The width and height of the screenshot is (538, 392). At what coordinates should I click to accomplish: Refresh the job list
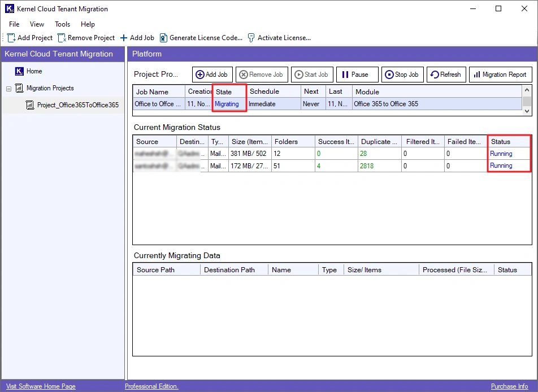pos(446,75)
